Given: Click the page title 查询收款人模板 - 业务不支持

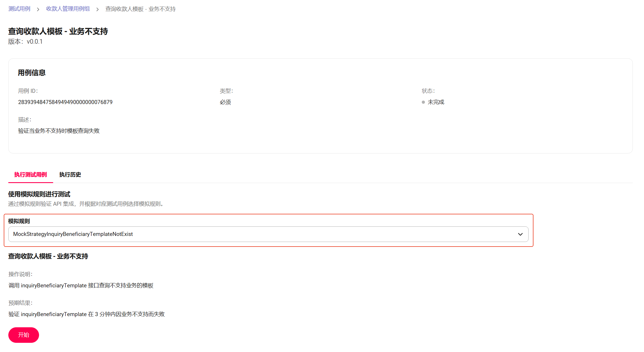Looking at the screenshot, I should click(58, 31).
